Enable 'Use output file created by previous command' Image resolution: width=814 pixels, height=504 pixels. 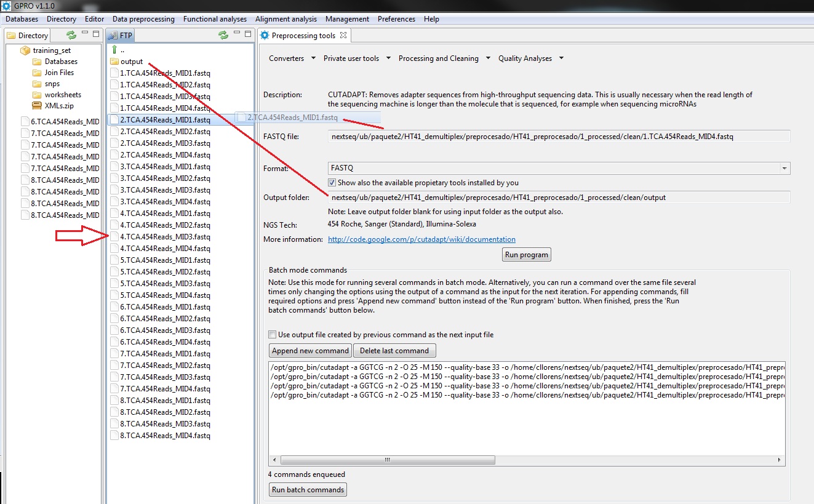click(x=273, y=335)
